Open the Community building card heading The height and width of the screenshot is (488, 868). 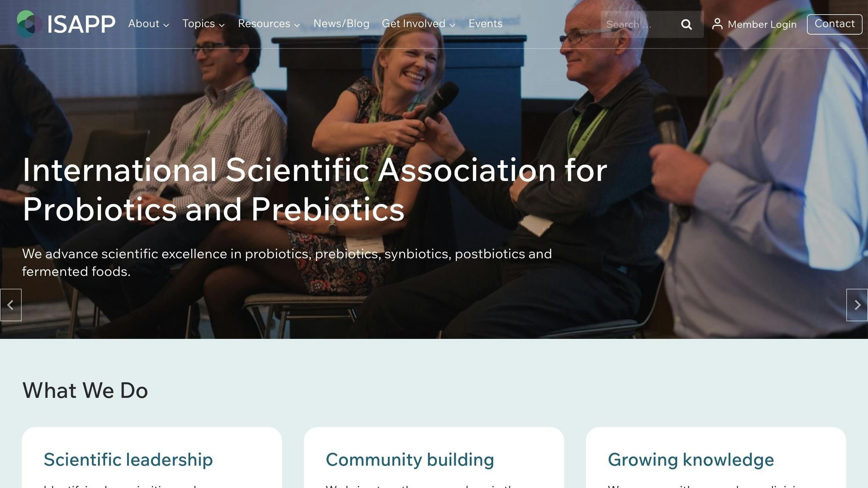point(409,460)
